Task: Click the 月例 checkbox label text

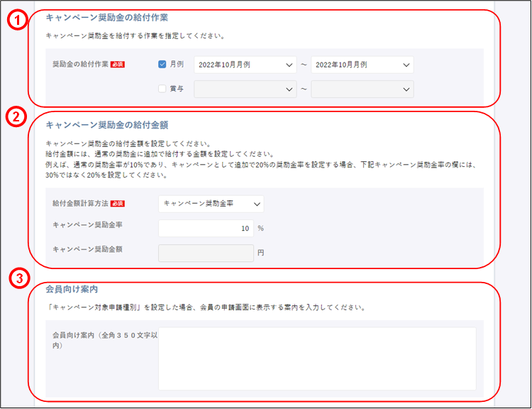Action: [177, 64]
